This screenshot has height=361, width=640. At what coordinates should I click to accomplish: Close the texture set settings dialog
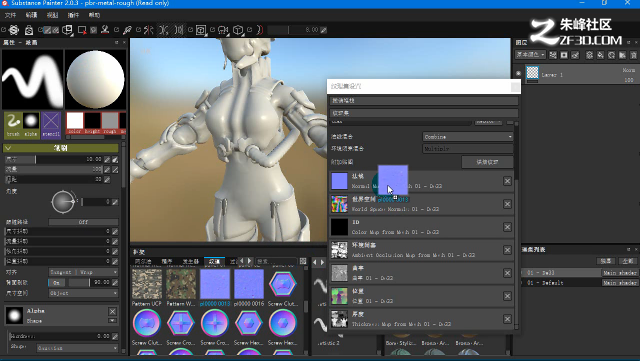(x=515, y=87)
